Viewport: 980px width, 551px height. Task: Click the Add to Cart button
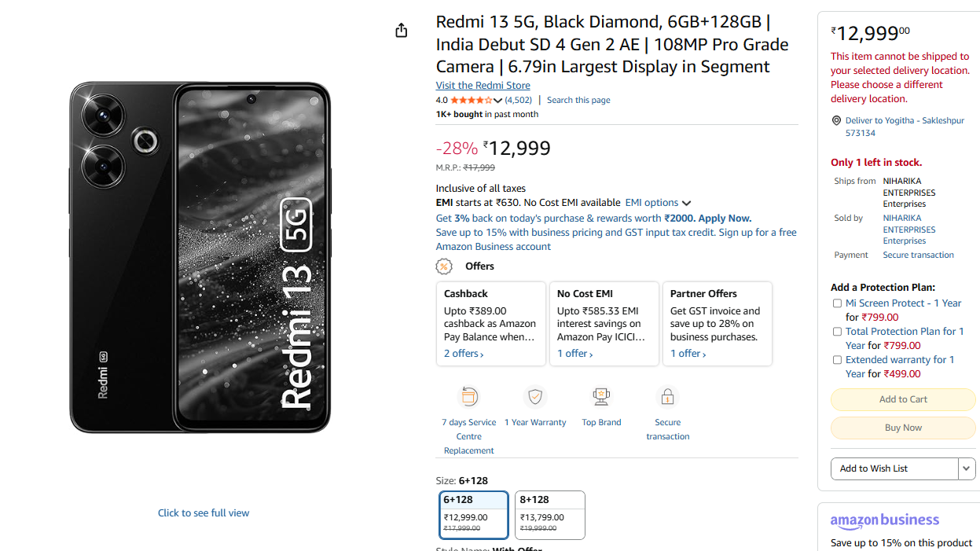coord(903,399)
